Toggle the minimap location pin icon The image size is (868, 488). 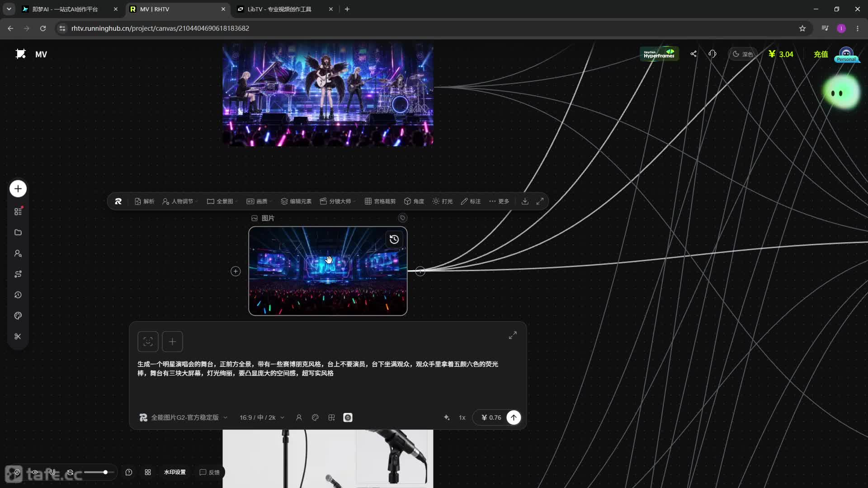[17, 472]
